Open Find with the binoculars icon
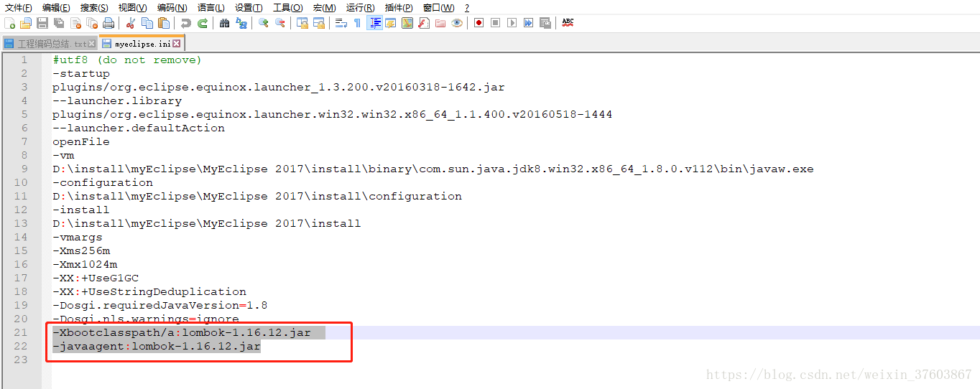 224,23
